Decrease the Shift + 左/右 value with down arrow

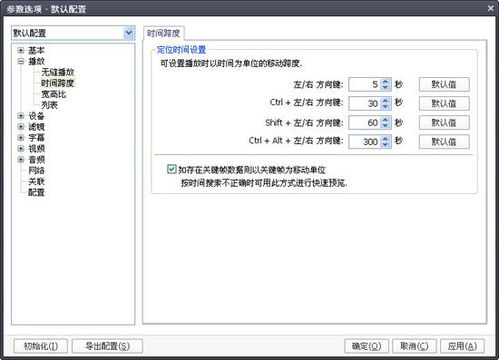tap(386, 126)
